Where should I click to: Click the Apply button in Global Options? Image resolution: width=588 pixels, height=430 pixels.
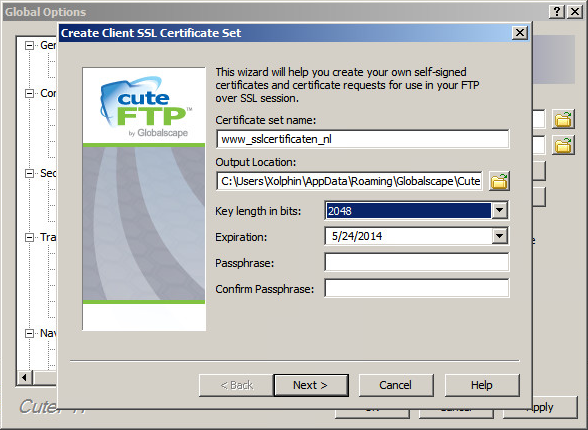pyautogui.click(x=540, y=407)
